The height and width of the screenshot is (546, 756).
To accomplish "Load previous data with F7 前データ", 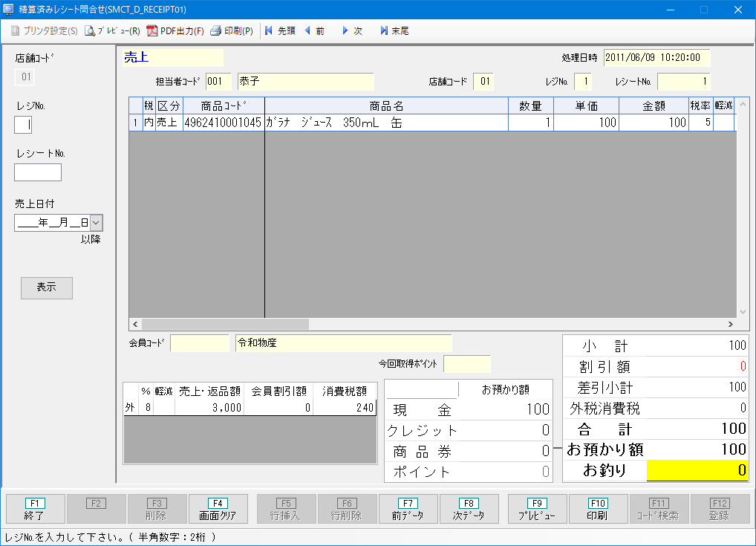I will 408,509.
